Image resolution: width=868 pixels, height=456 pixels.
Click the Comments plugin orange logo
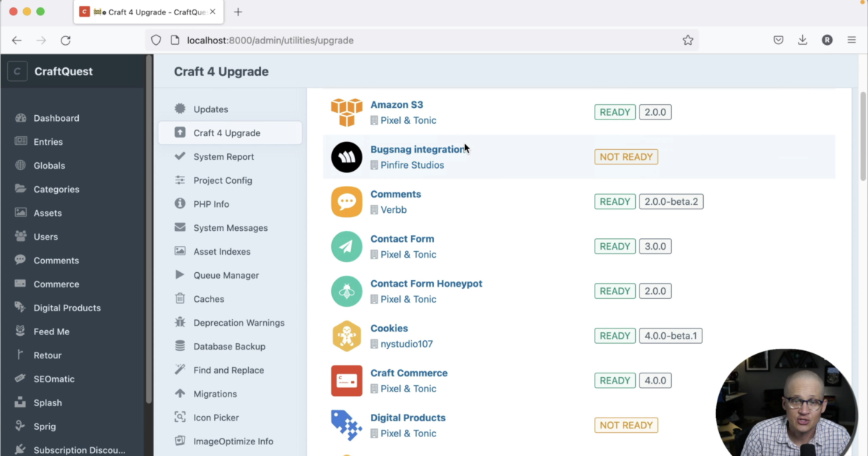pyautogui.click(x=346, y=201)
